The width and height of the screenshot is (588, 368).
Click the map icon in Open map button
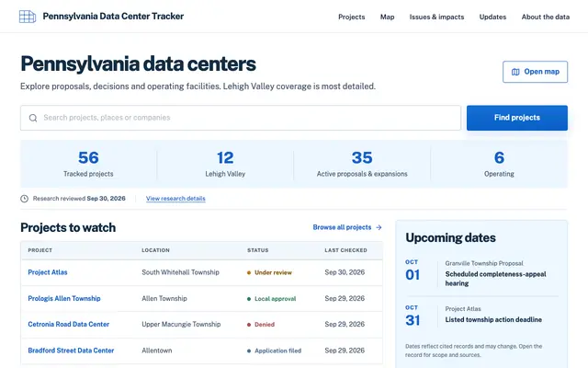pos(515,72)
